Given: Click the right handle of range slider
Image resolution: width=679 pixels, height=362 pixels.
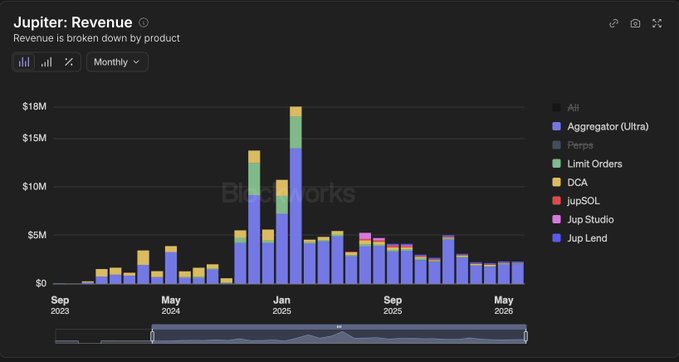Looking at the screenshot, I should [526, 336].
